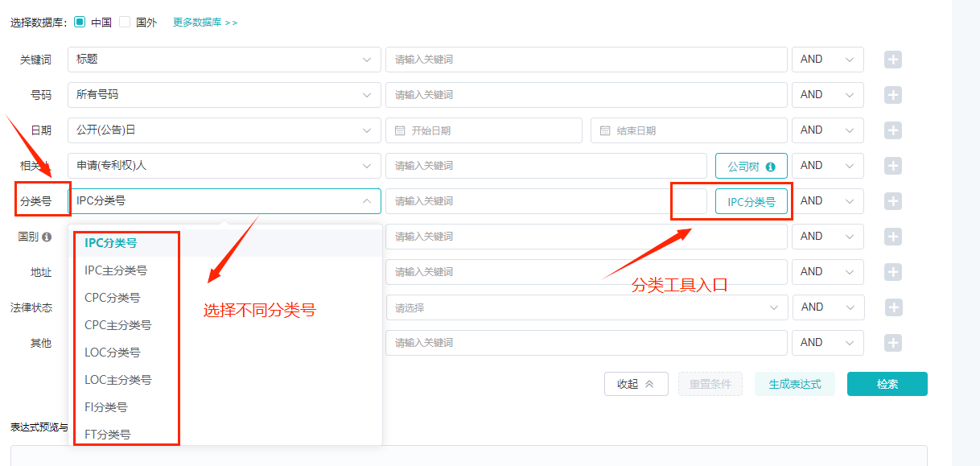Select the 中国 database checkbox

coord(80,22)
